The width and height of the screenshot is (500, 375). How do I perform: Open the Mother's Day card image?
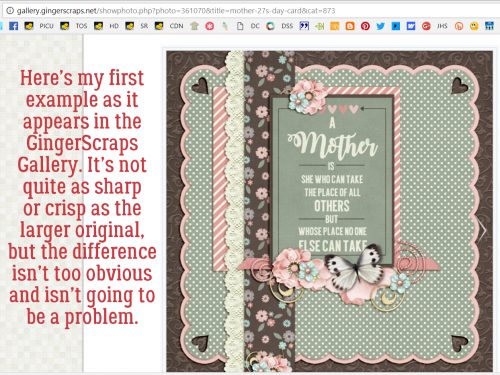coord(329,211)
